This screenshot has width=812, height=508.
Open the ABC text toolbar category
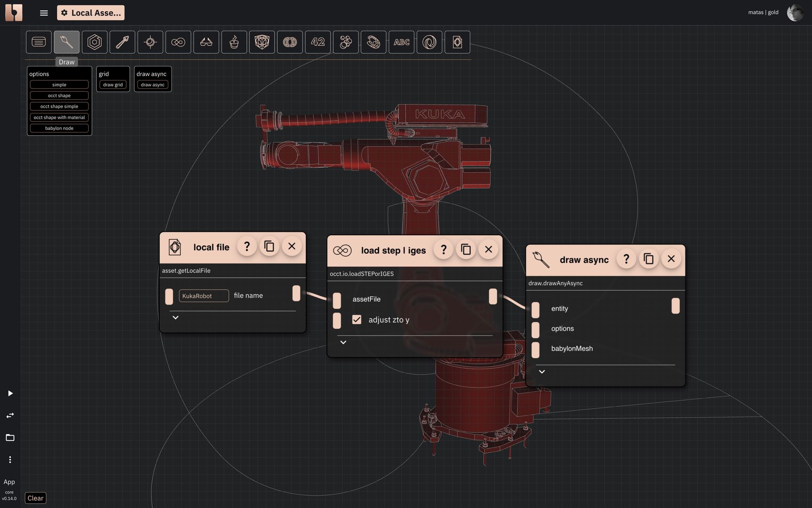pos(401,42)
